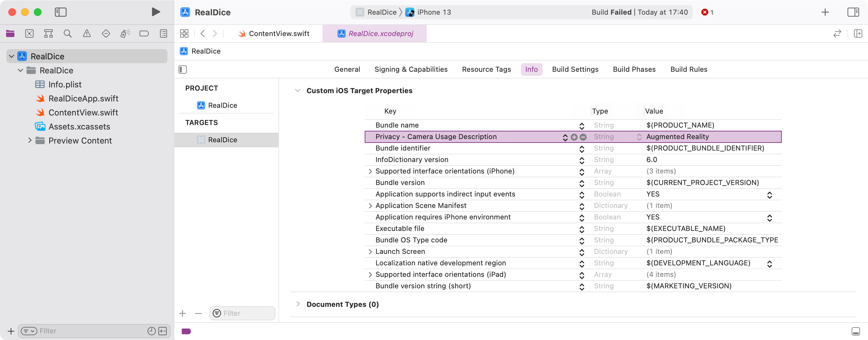Collapse the RealDice project root
Screen dimensions: 868x340
[x=11, y=56]
